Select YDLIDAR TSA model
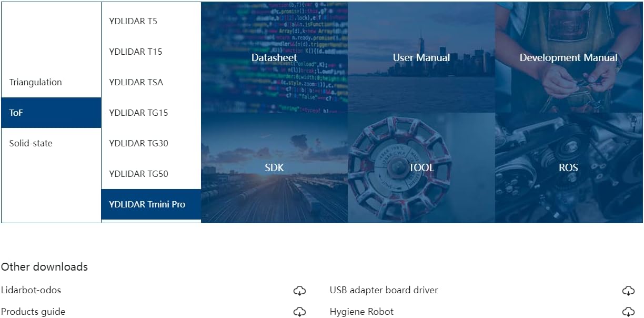Image resolution: width=644 pixels, height=318 pixels. point(136,82)
